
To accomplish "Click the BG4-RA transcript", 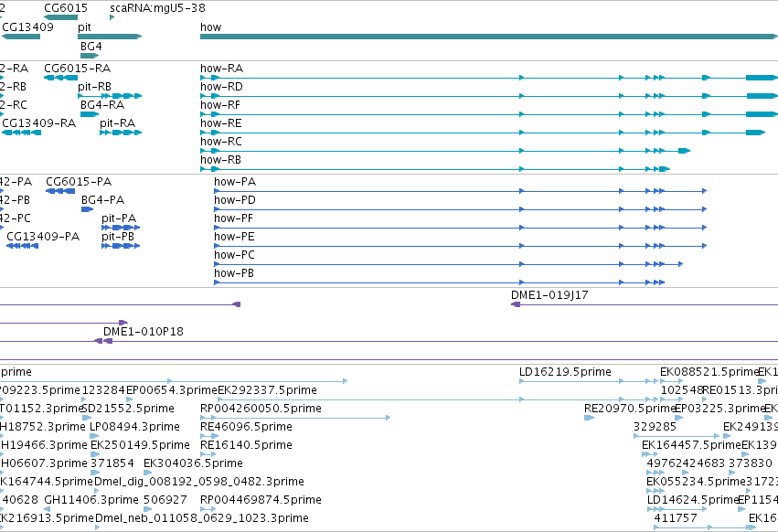I will point(90,114).
